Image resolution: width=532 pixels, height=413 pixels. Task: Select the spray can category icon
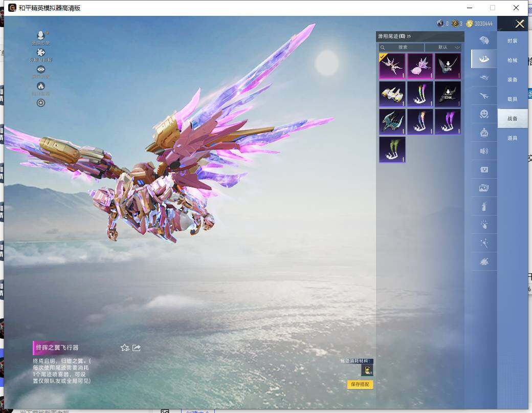click(484, 206)
